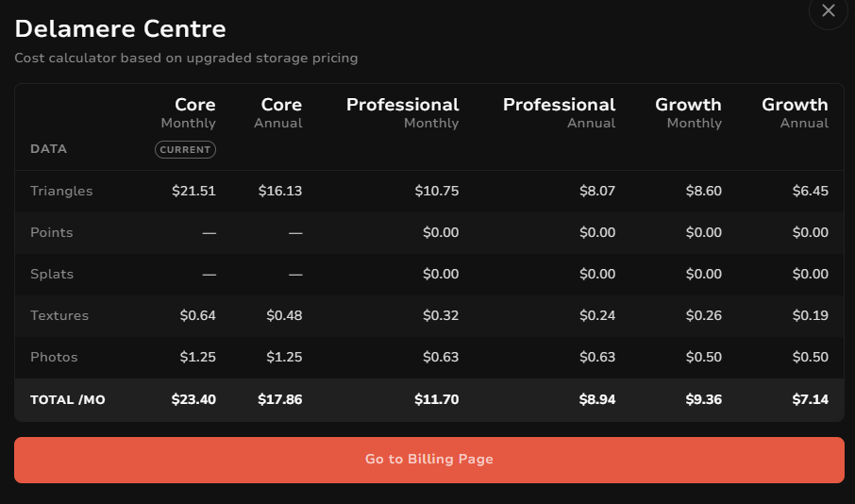Click the $8.07 Triangles Professional Annual value
The height and width of the screenshot is (504, 855).
tap(597, 191)
